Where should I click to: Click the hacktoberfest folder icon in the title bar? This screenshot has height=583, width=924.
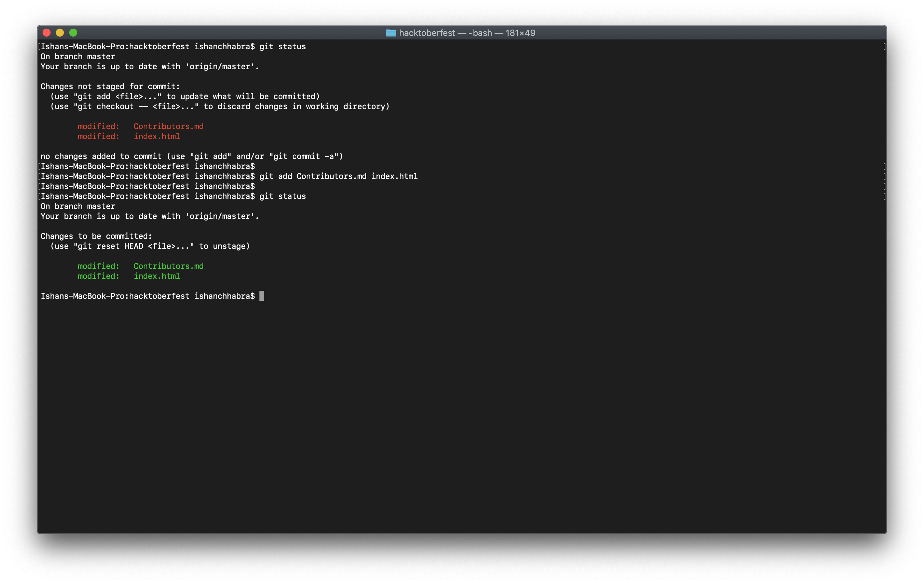coord(390,33)
